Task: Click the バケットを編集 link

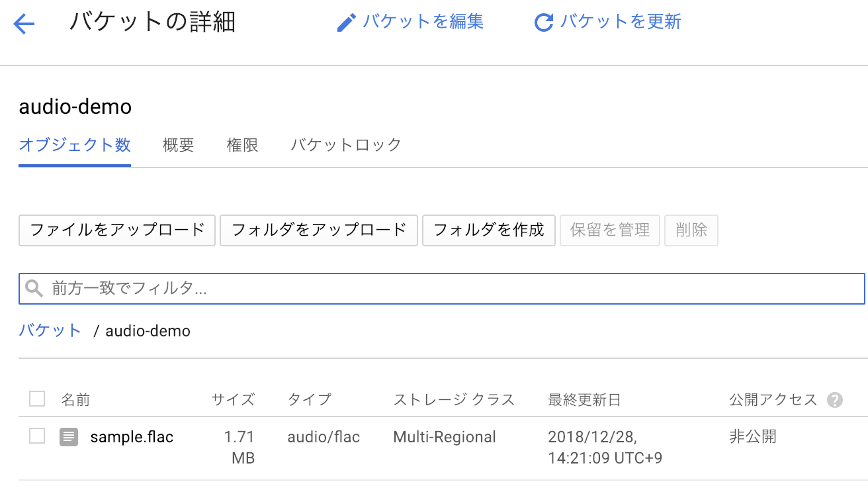Action: (x=423, y=22)
